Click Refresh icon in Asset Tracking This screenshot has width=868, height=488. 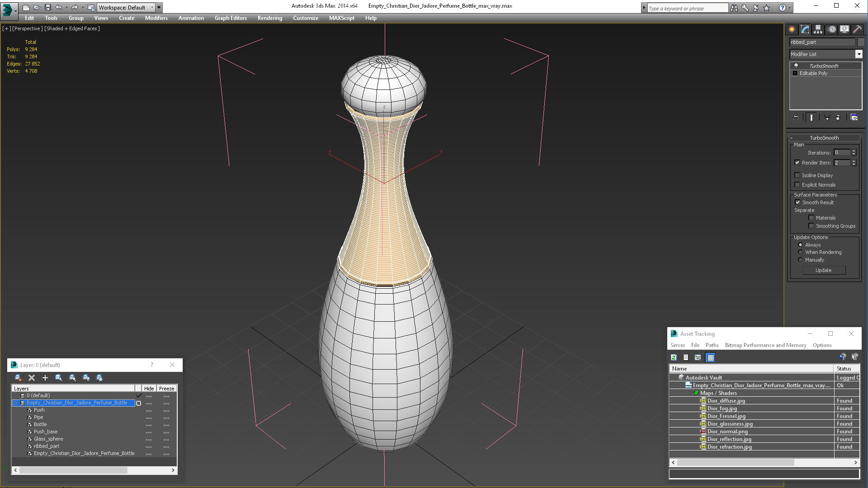674,357
